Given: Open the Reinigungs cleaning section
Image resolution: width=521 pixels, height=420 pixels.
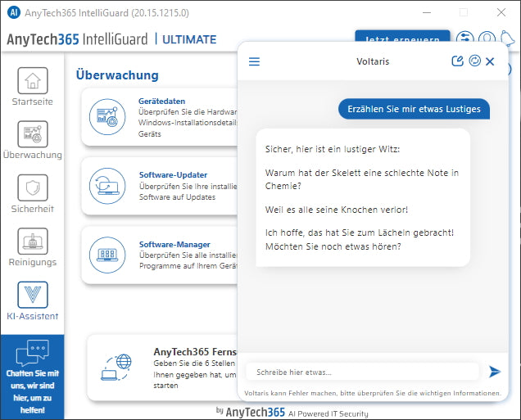Looking at the screenshot, I should pyautogui.click(x=32, y=247).
